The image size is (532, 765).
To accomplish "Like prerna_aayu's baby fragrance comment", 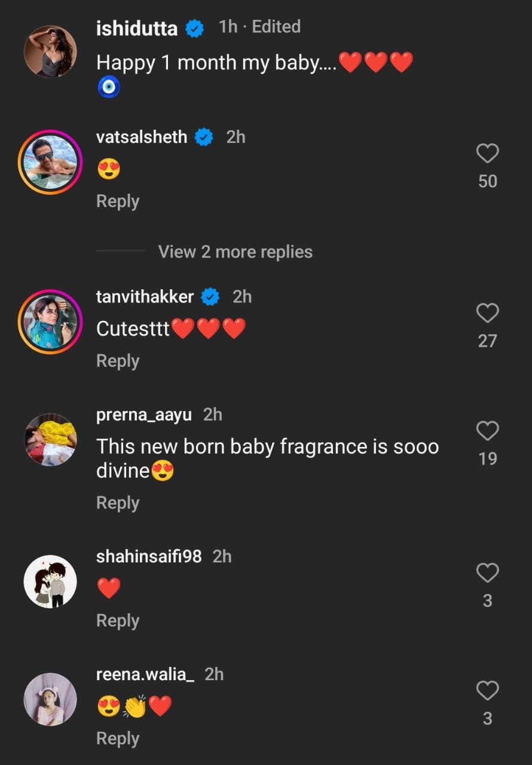I will pos(487,431).
